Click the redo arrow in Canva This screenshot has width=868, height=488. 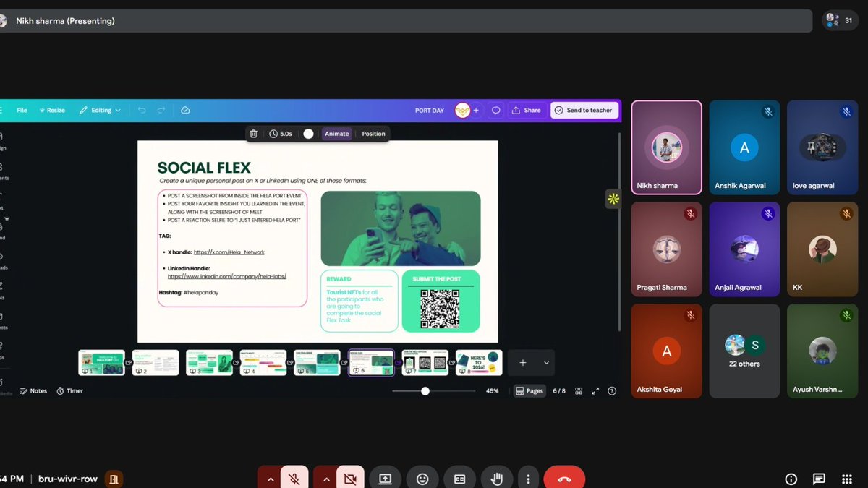(161, 110)
